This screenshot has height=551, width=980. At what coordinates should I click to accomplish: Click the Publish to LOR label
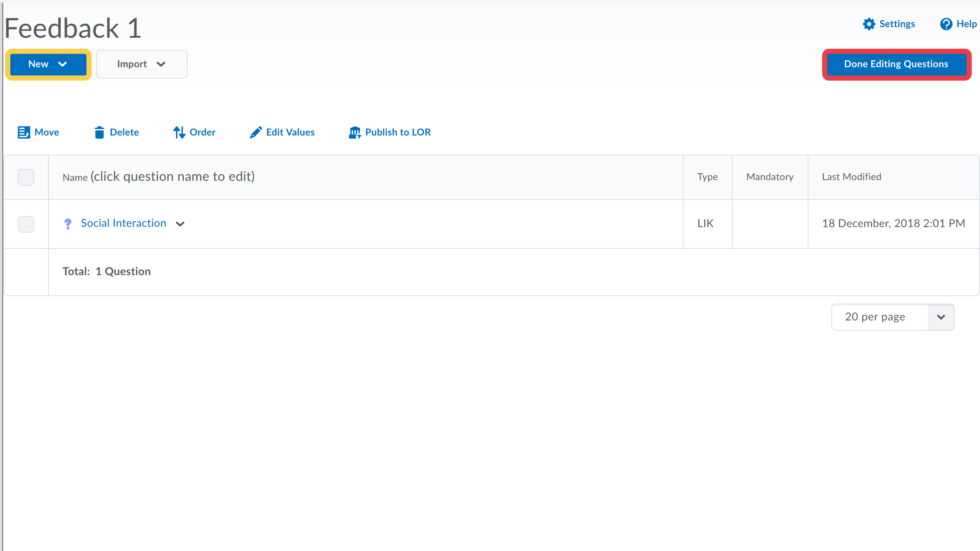point(398,132)
